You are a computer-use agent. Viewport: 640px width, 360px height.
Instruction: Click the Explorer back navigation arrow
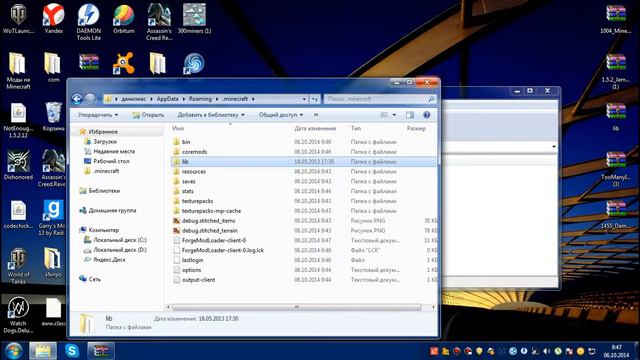point(77,99)
